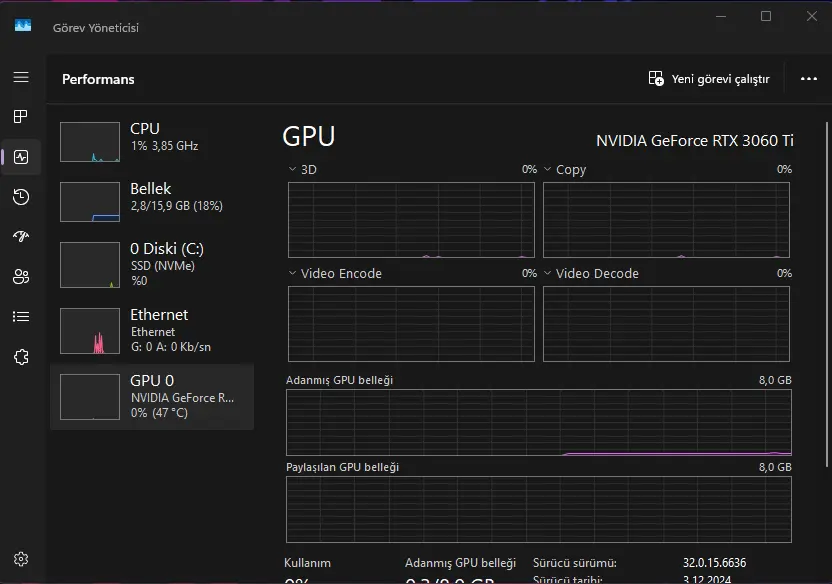
Task: Minimize the Görev Yöneticisi window
Action: point(721,16)
